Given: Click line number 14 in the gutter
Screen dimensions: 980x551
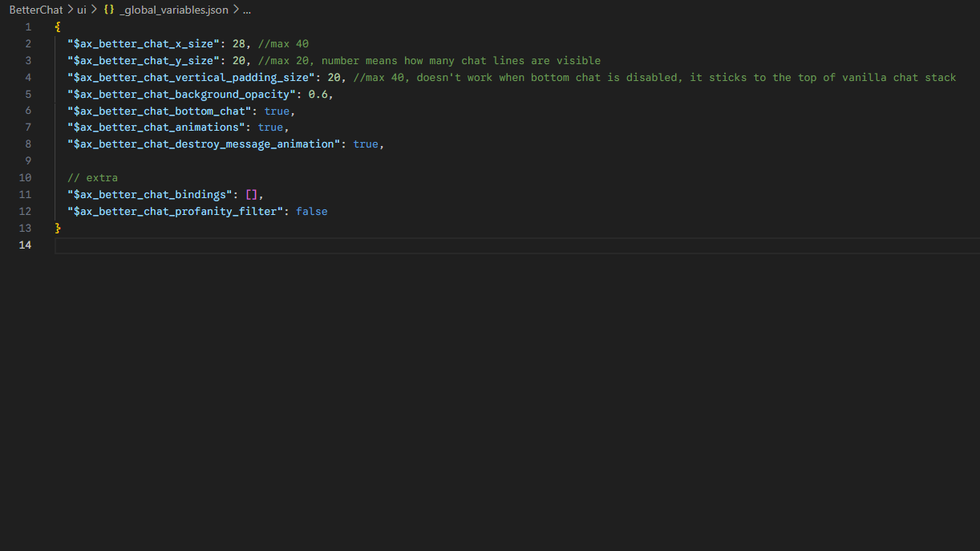Looking at the screenshot, I should click(x=26, y=245).
